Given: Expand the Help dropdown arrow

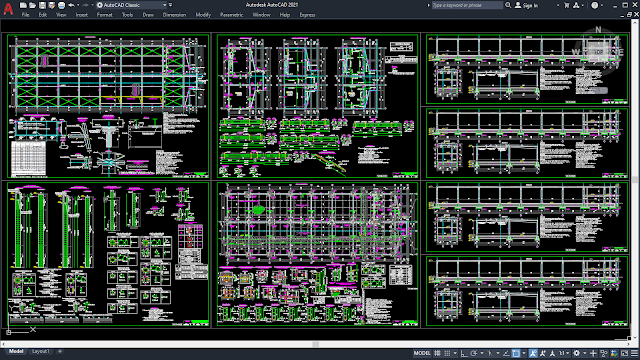Looking at the screenshot, I should 602,5.
